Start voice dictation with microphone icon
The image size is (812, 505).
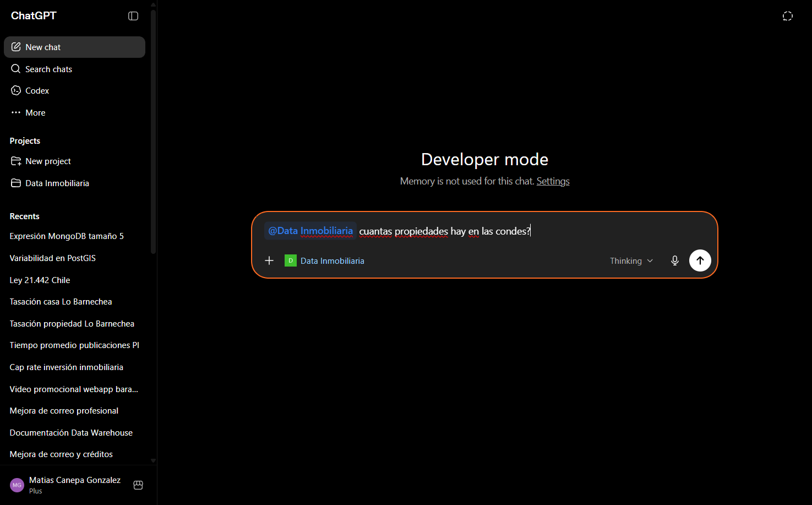point(675,260)
